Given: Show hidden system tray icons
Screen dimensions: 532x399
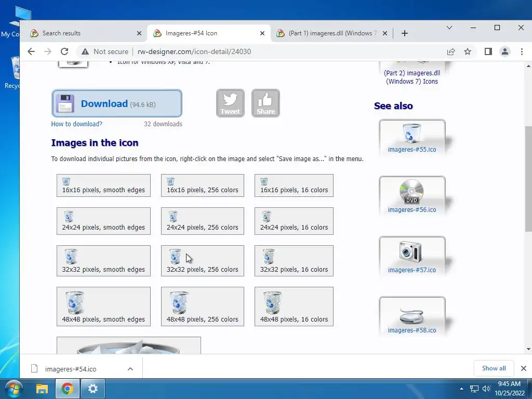Looking at the screenshot, I should pyautogui.click(x=461, y=389).
